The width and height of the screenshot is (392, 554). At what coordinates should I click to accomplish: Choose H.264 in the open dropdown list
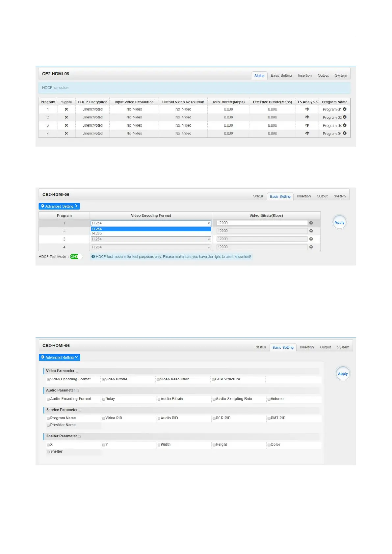pos(151,229)
